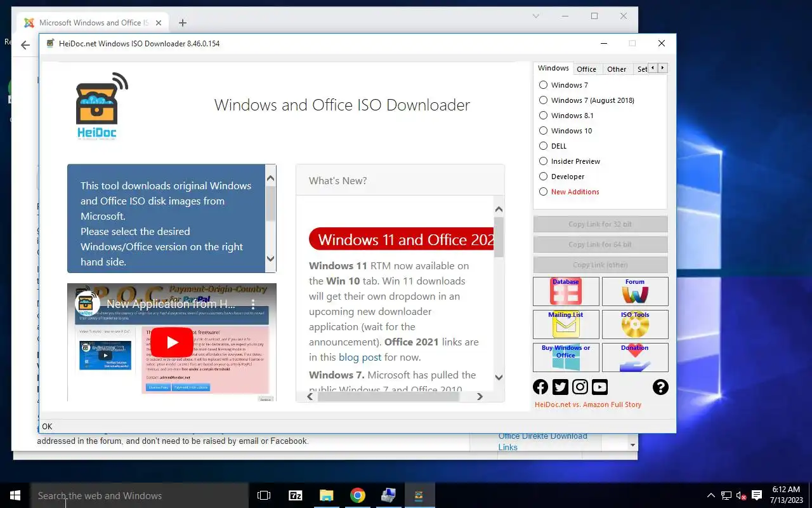This screenshot has height=508, width=812.
Task: Click Copy Link (other) button
Action: [x=600, y=265]
